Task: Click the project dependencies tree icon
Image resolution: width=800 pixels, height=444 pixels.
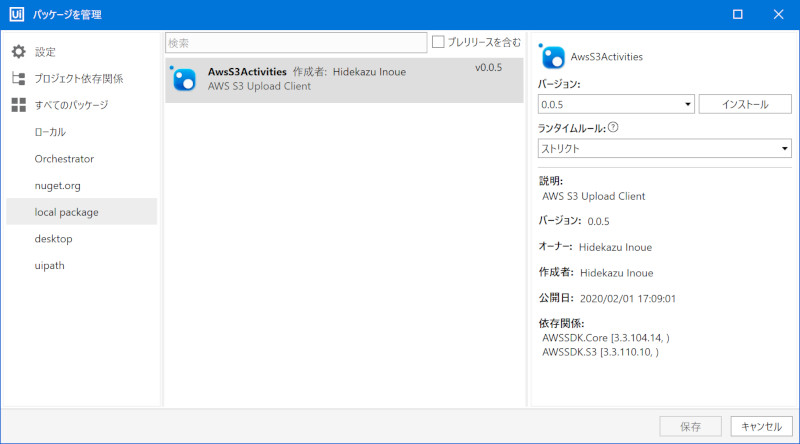Action: pyautogui.click(x=18, y=78)
